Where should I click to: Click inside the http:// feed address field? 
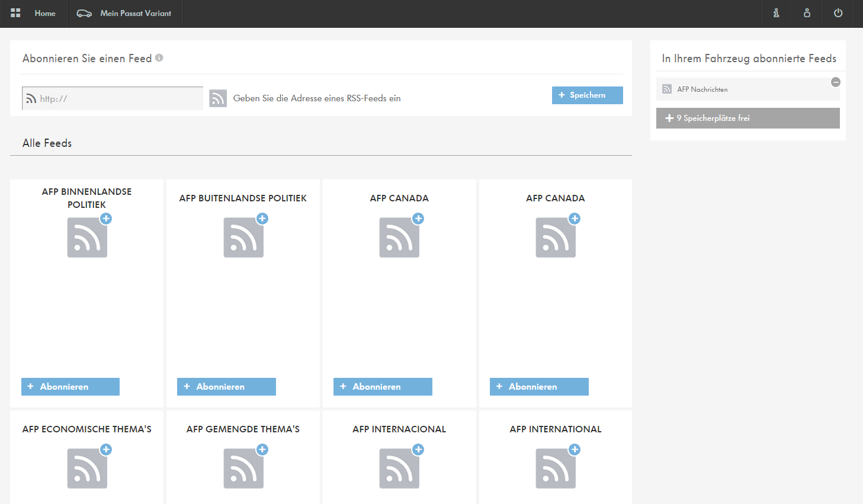(x=112, y=98)
